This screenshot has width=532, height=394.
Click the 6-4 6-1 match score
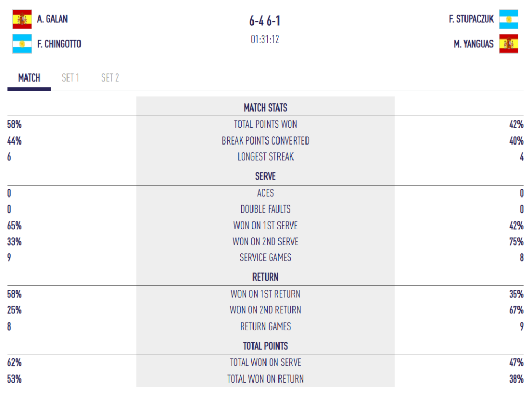click(x=265, y=21)
